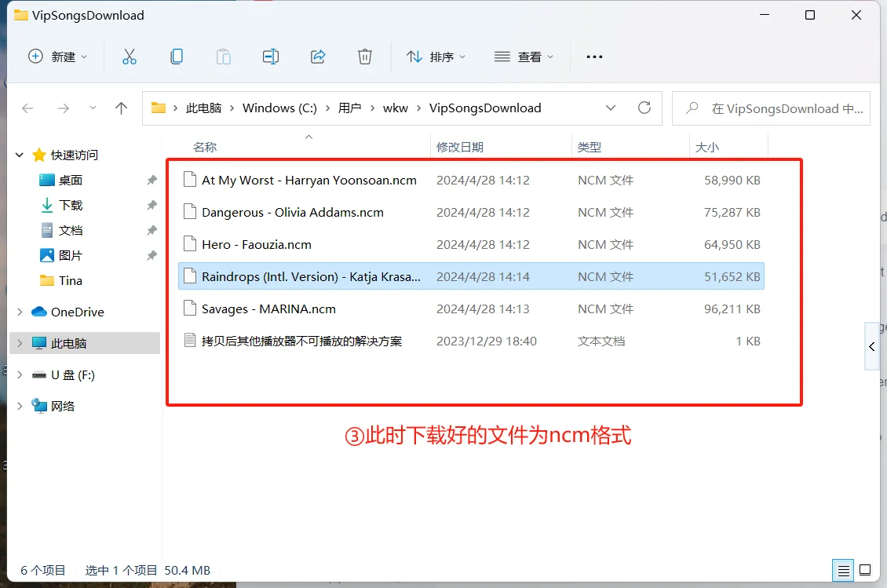The width and height of the screenshot is (887, 588).
Task: Open 图片 in quick access
Action: point(71,255)
